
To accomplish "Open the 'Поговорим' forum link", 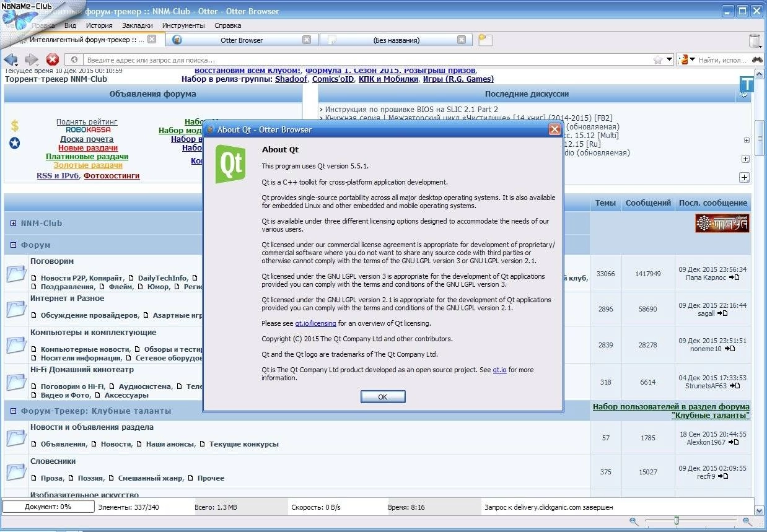I will click(52, 261).
